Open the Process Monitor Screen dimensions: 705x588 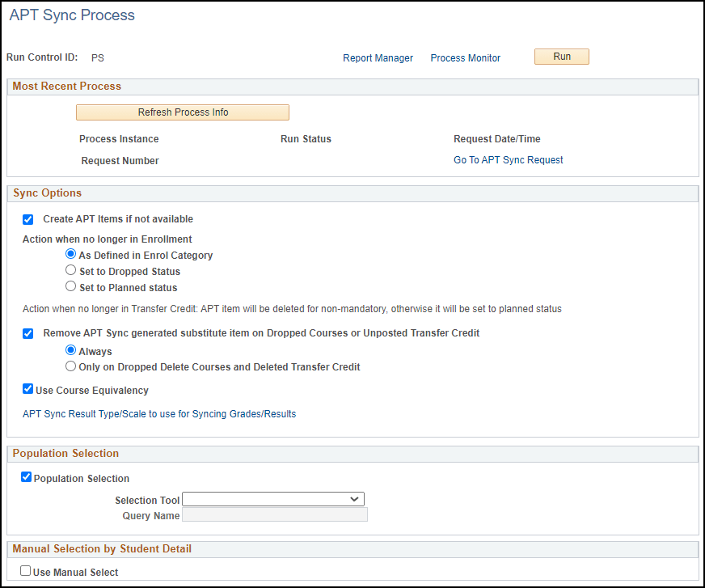[465, 57]
